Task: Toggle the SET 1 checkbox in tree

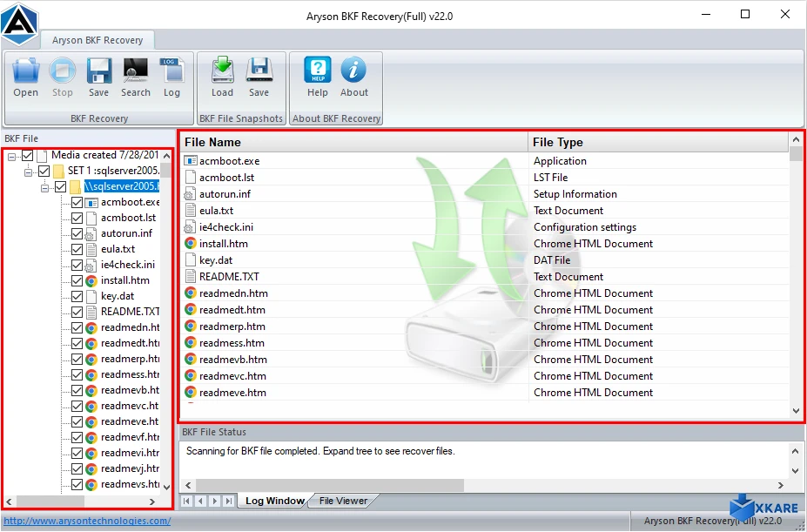Action: tap(44, 171)
